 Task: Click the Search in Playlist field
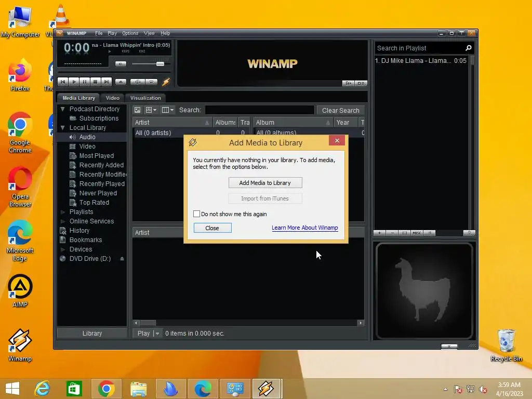420,48
